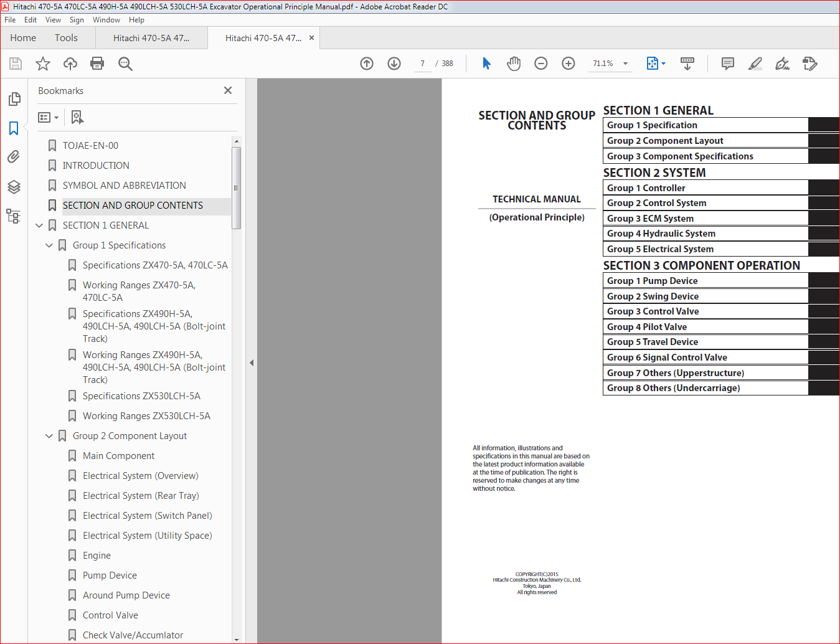Open the Sign menu
840x644 pixels.
click(77, 20)
